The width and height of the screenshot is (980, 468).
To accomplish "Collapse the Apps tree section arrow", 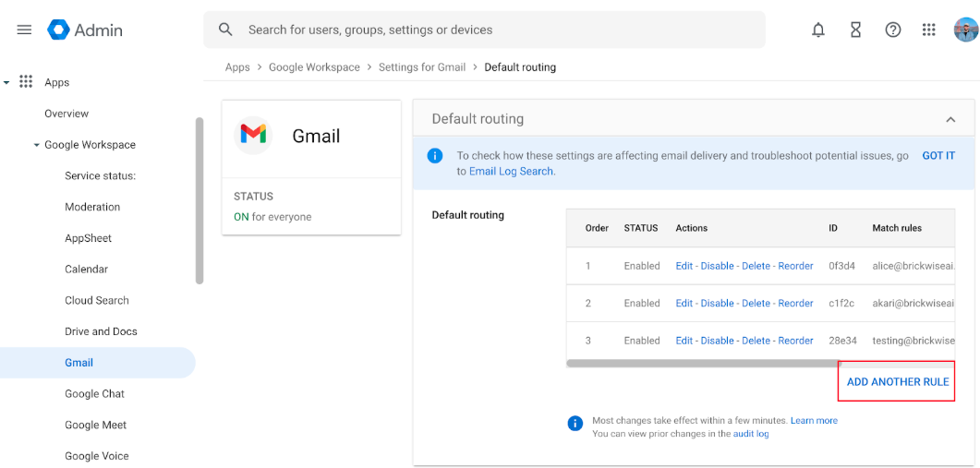I will (6, 82).
